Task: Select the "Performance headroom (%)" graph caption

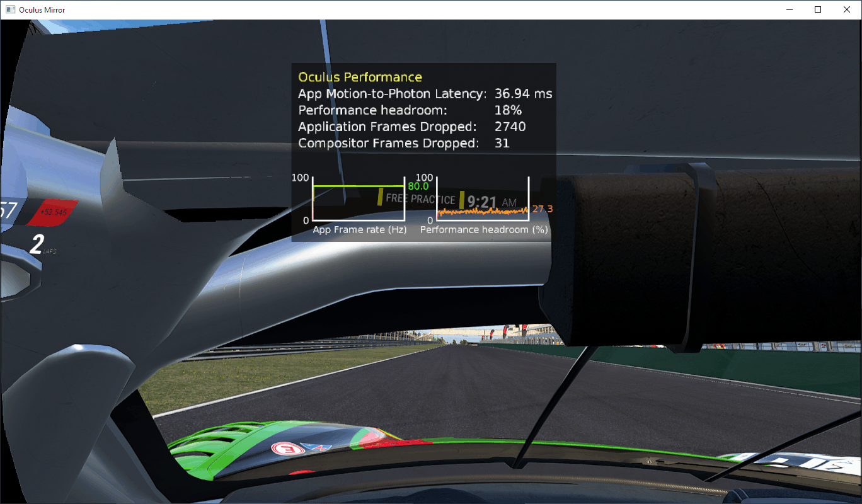Action: (484, 230)
